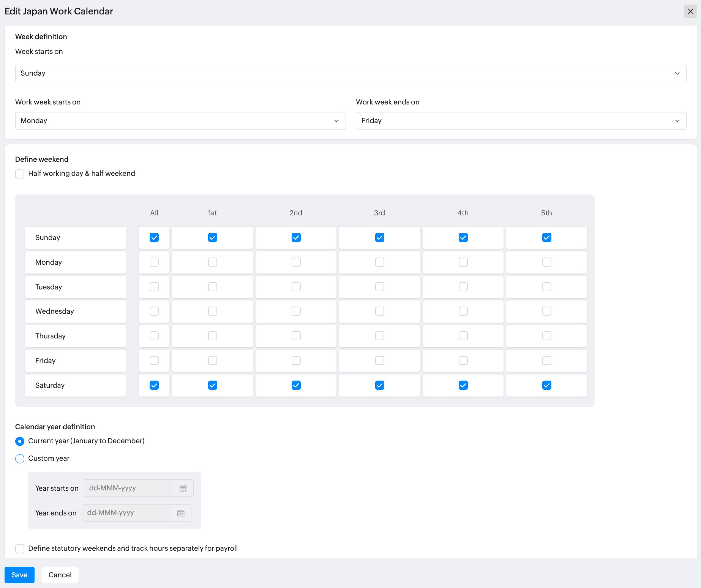Image resolution: width=701 pixels, height=588 pixels.
Task: Enable Define statutory weekends for payroll checkbox
Action: [x=20, y=549]
